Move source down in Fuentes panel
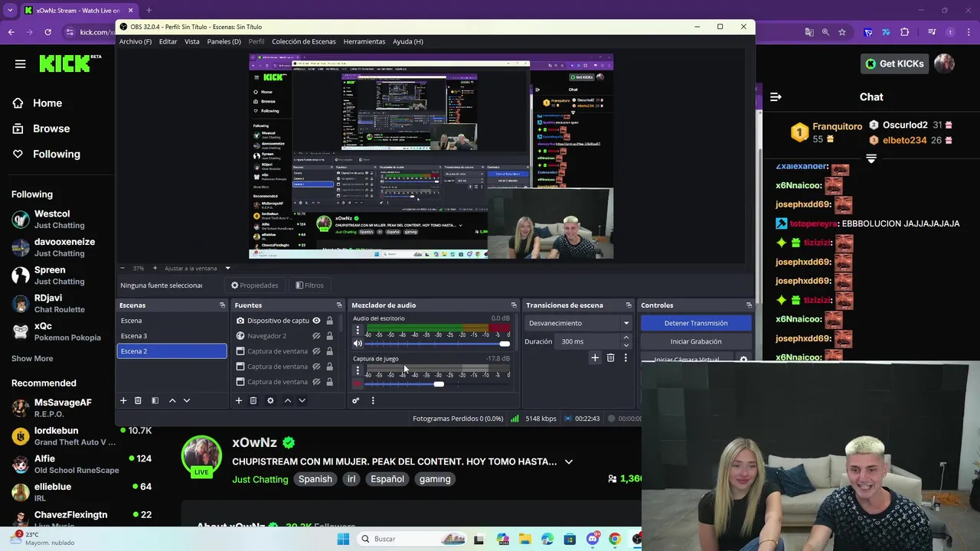This screenshot has height=551, width=980. 302,400
